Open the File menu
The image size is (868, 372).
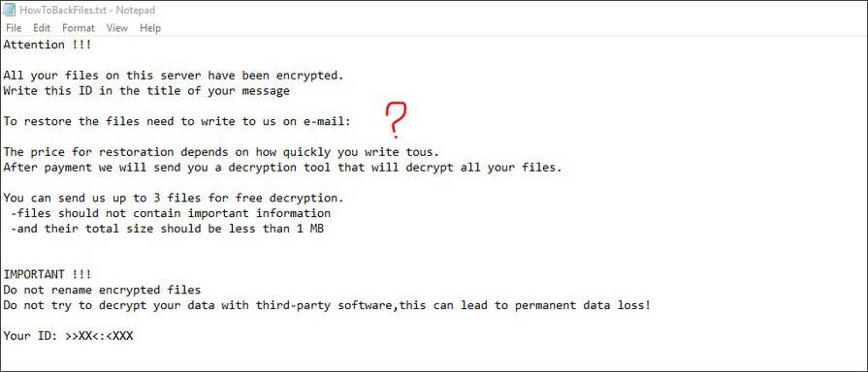(14, 28)
